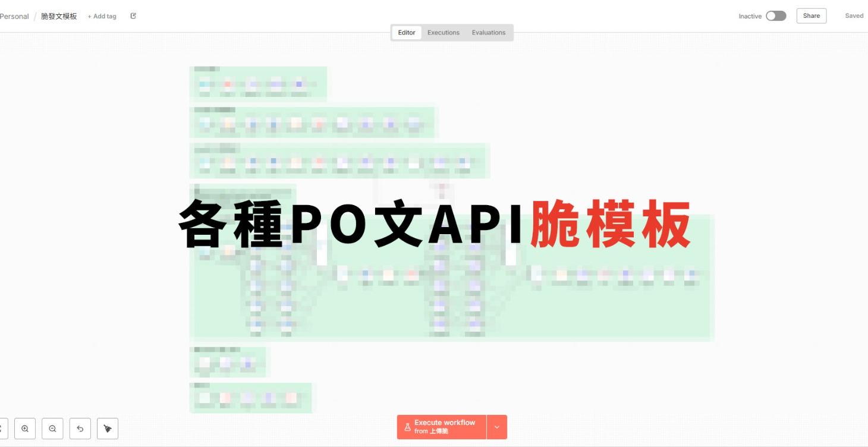Screen dimensions: 868x447
Task: Tidy up the workflow using the broom icon
Action: 108,428
